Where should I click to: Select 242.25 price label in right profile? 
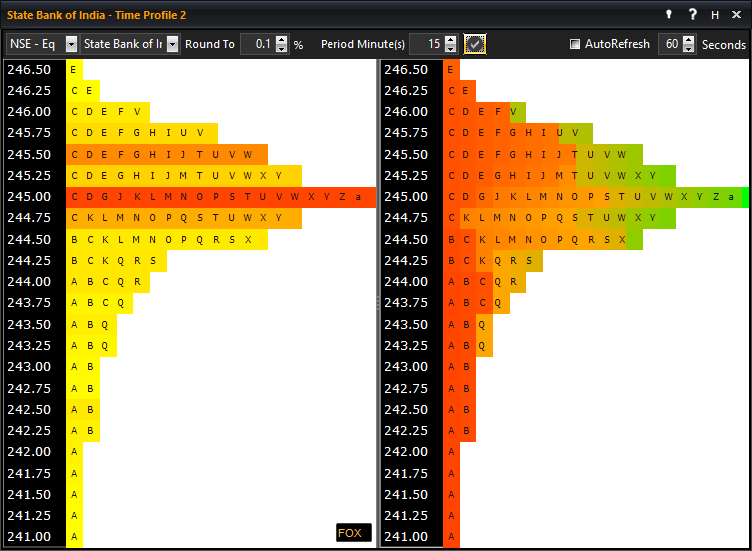[406, 431]
